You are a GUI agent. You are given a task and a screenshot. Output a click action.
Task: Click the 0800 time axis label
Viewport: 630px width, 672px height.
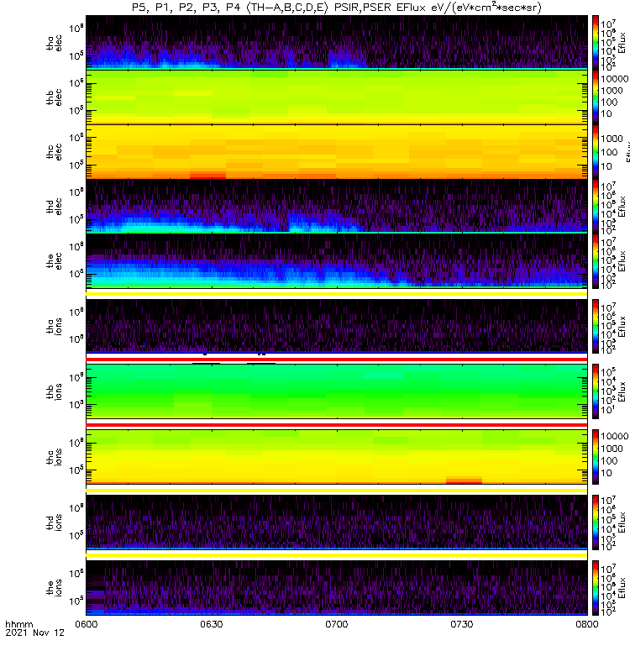tap(586, 624)
